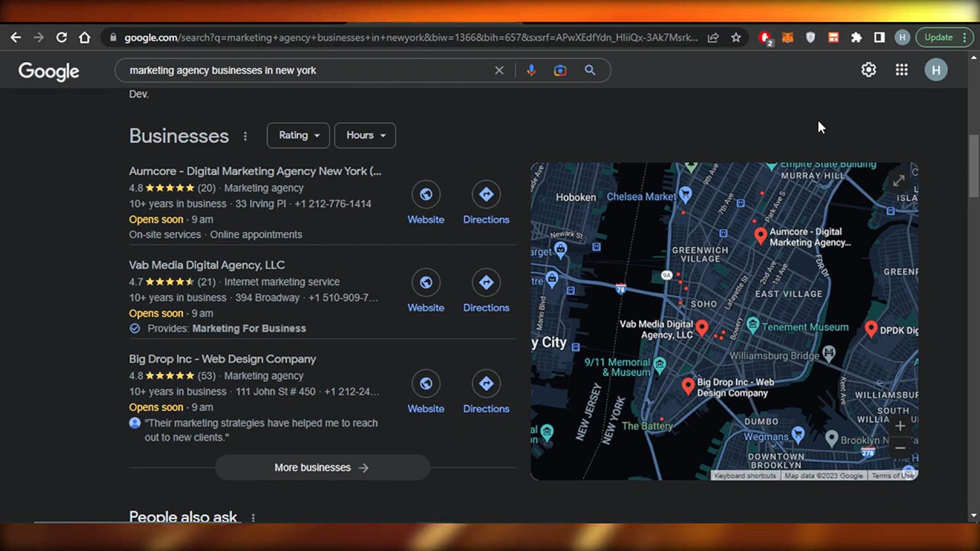Click the red extension icon with badge 2
980x551 pixels.
pyautogui.click(x=765, y=38)
